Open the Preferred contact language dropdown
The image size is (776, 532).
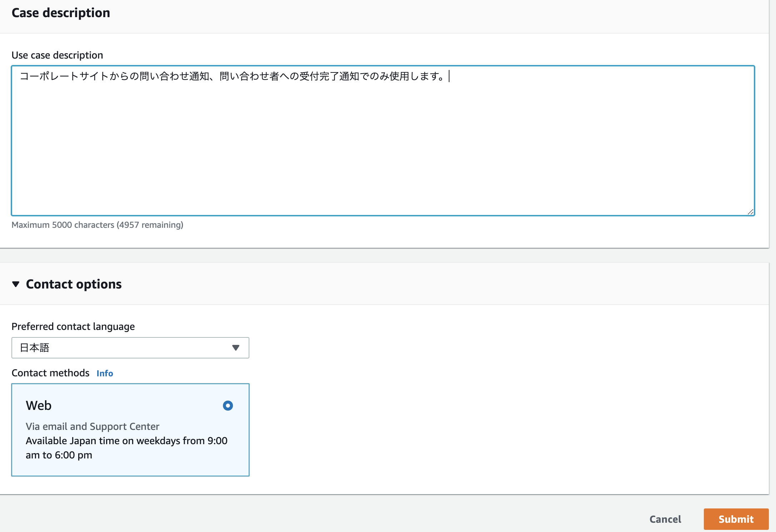[130, 347]
